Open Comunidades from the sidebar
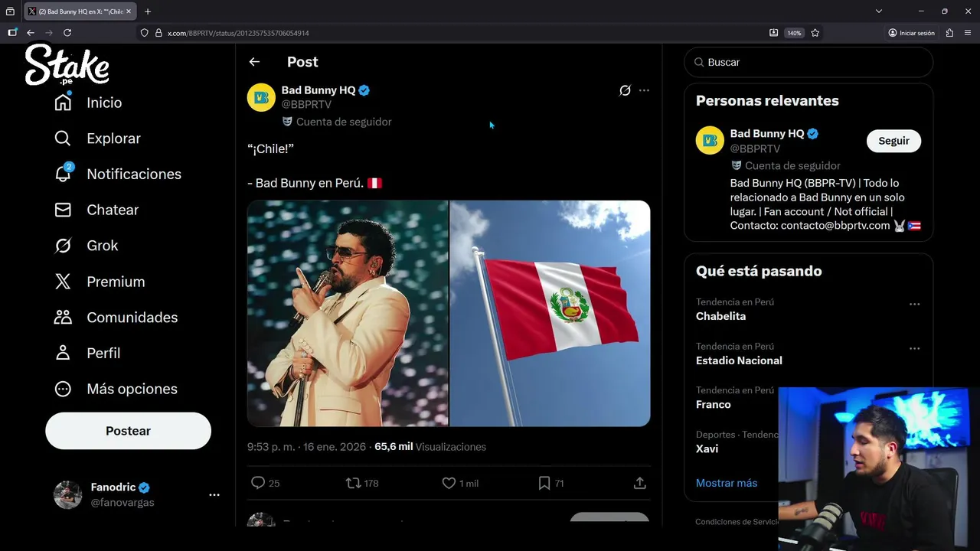980x551 pixels. point(132,318)
